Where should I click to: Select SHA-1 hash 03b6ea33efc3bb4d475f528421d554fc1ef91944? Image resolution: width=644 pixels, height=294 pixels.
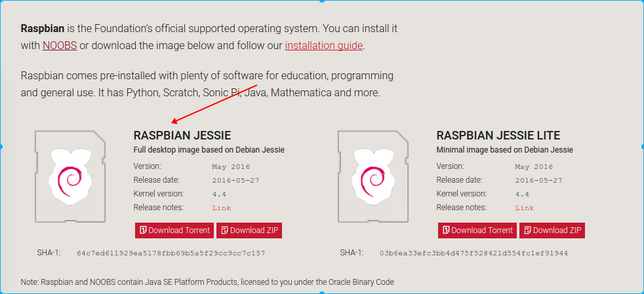(x=474, y=253)
